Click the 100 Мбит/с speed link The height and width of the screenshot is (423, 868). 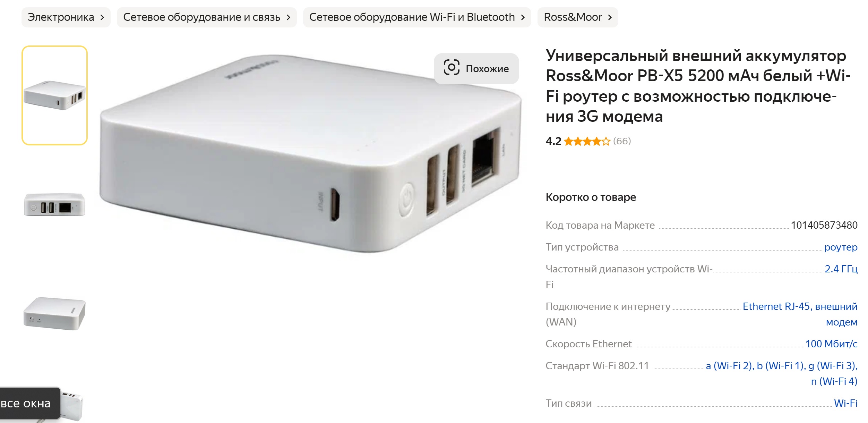831,344
